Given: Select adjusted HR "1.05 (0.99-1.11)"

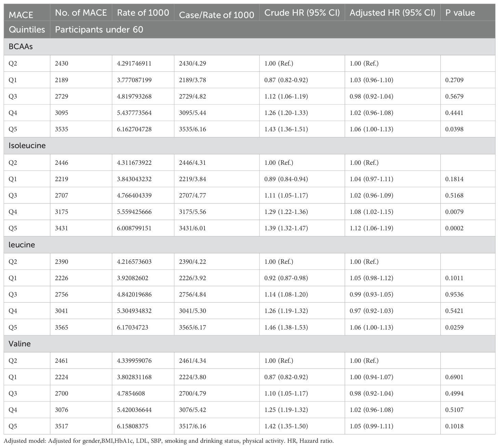Looking at the screenshot, I should click(372, 426).
